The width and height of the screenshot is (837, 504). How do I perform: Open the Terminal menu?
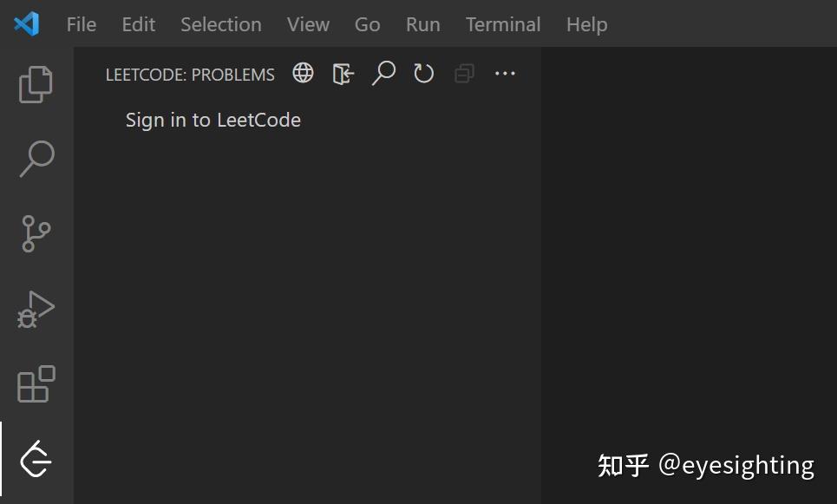tap(503, 24)
